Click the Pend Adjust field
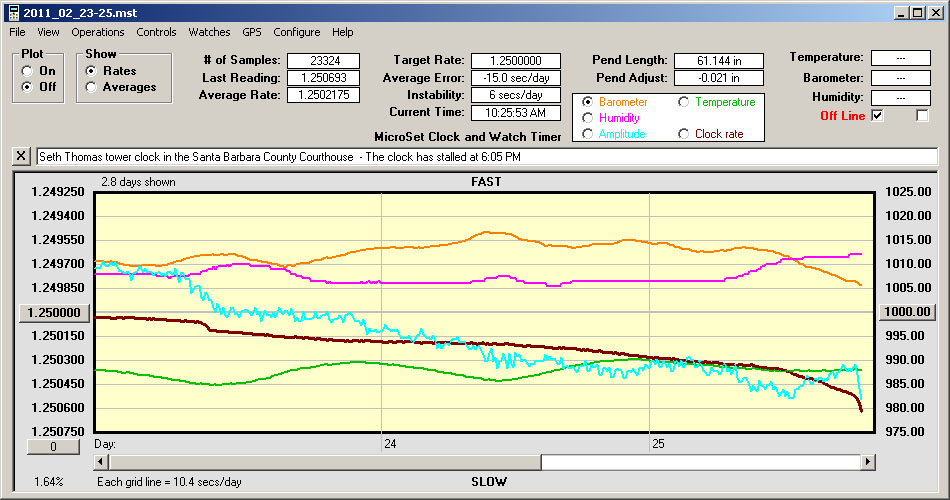Screen dimensions: 950x500 pos(719,78)
